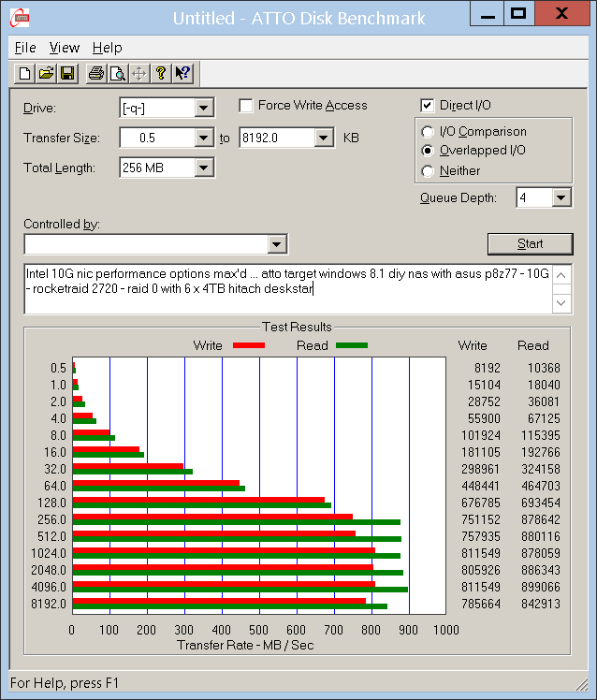Screen dimensions: 597x700
Task: Click the Print toolbar icon
Action: (96, 73)
